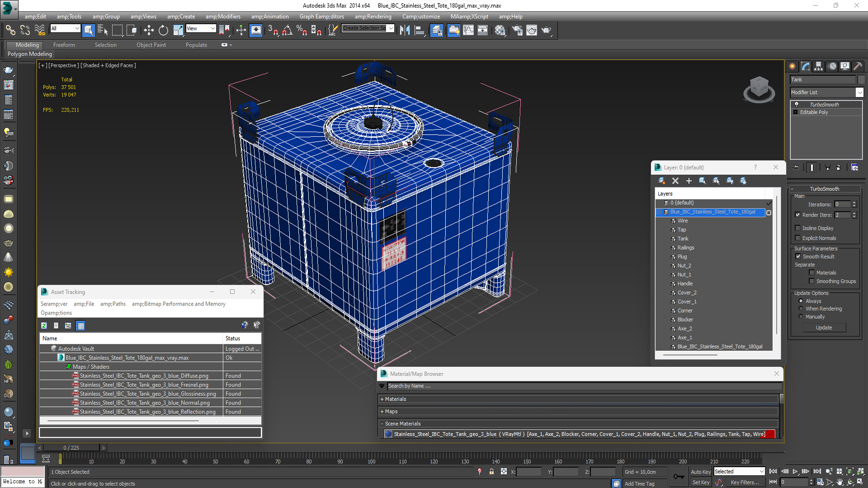Click the Mirror tool icon

click(x=405, y=30)
